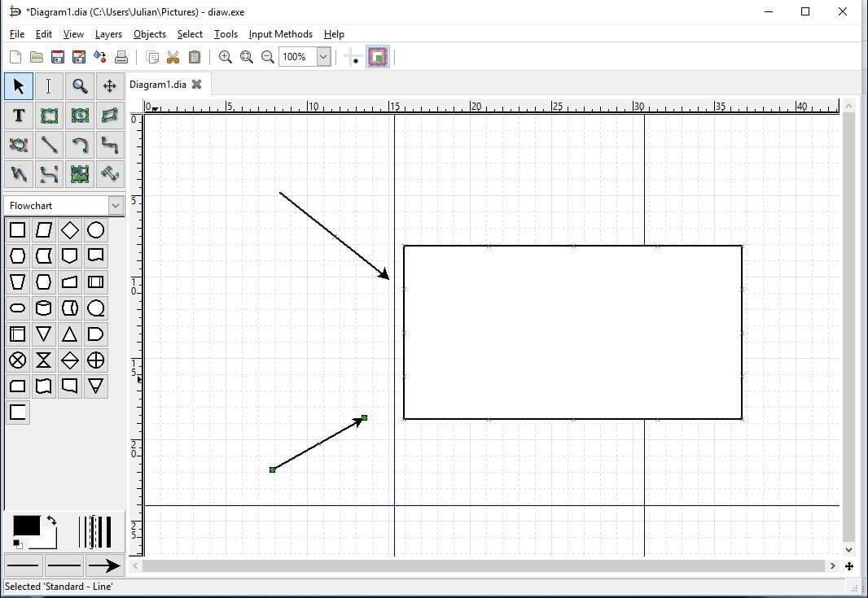Viewport: 868px width, 598px height.
Task: Select the flowchart Magnetic Disk cylinder shape
Action: (x=44, y=308)
